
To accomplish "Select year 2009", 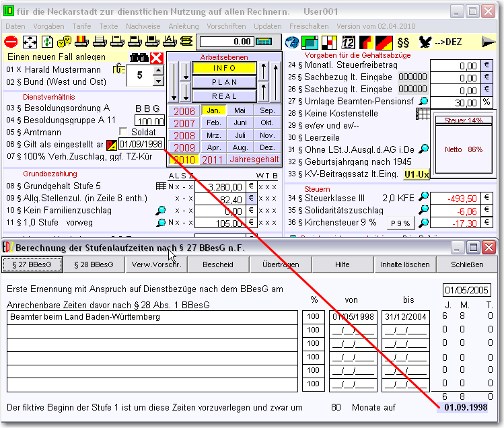I will 184,147.
